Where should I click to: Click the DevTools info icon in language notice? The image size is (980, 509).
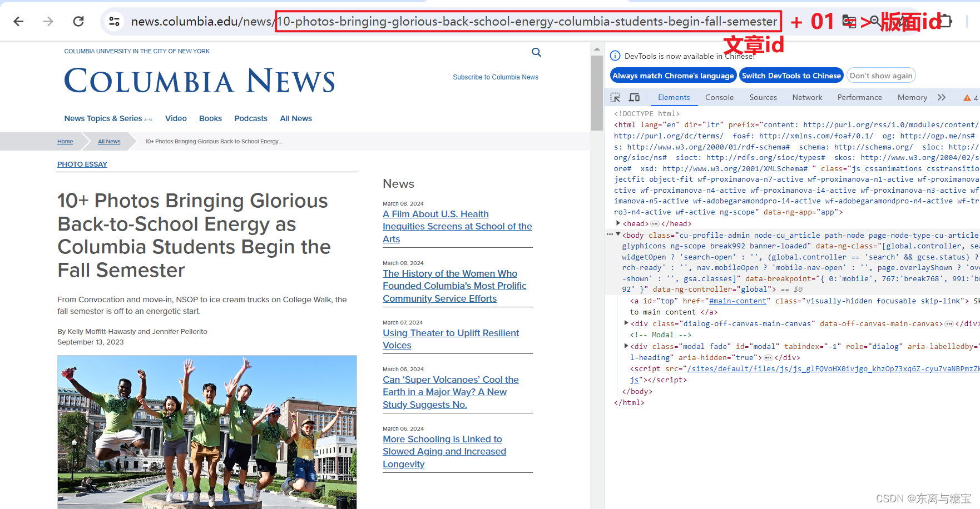coord(615,56)
